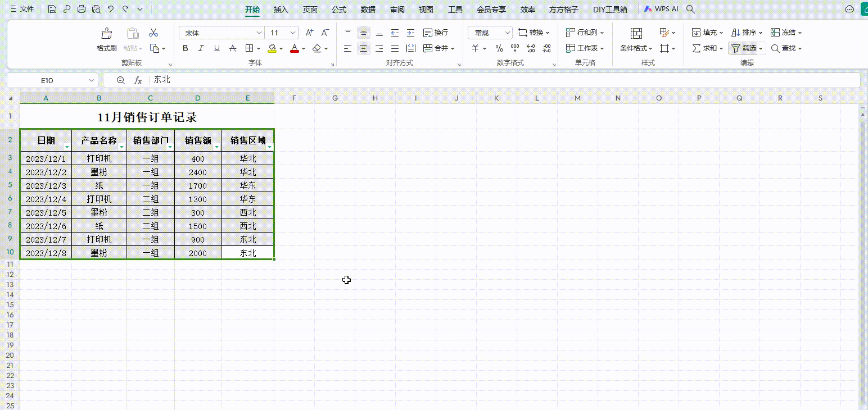
Task: Click the decrease indent icon
Action: pos(395,33)
